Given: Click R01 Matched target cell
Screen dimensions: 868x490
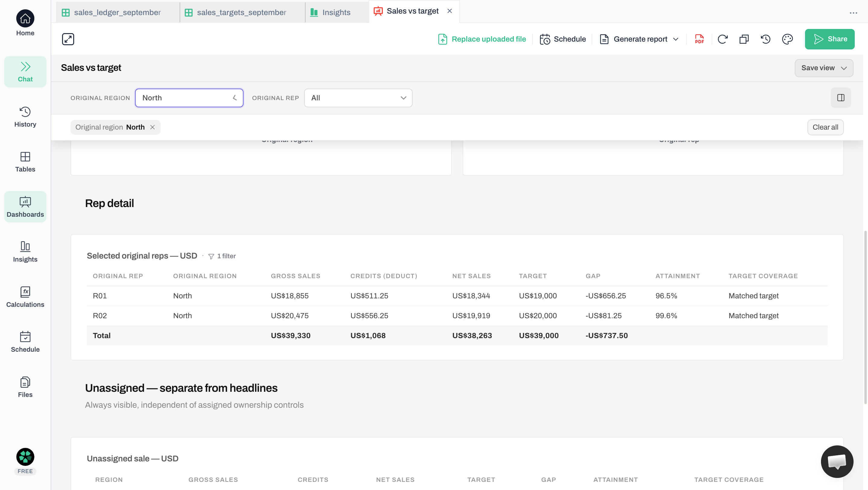Looking at the screenshot, I should click(753, 296).
